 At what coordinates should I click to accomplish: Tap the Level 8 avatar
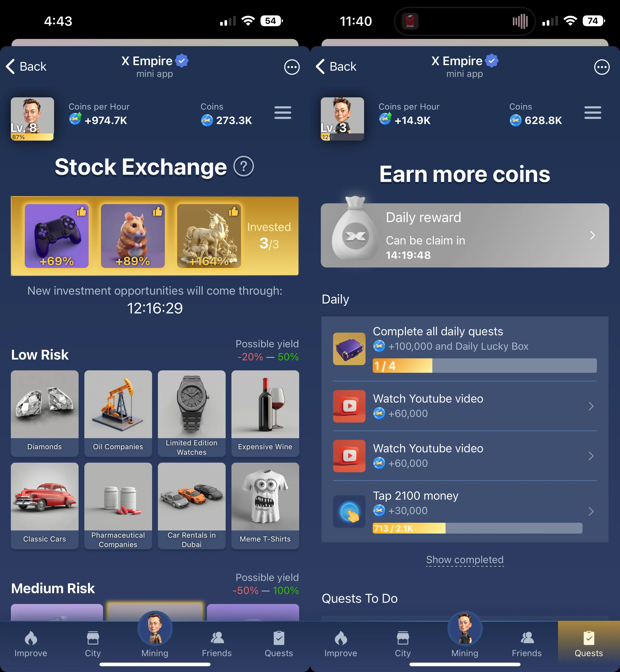coord(32,119)
